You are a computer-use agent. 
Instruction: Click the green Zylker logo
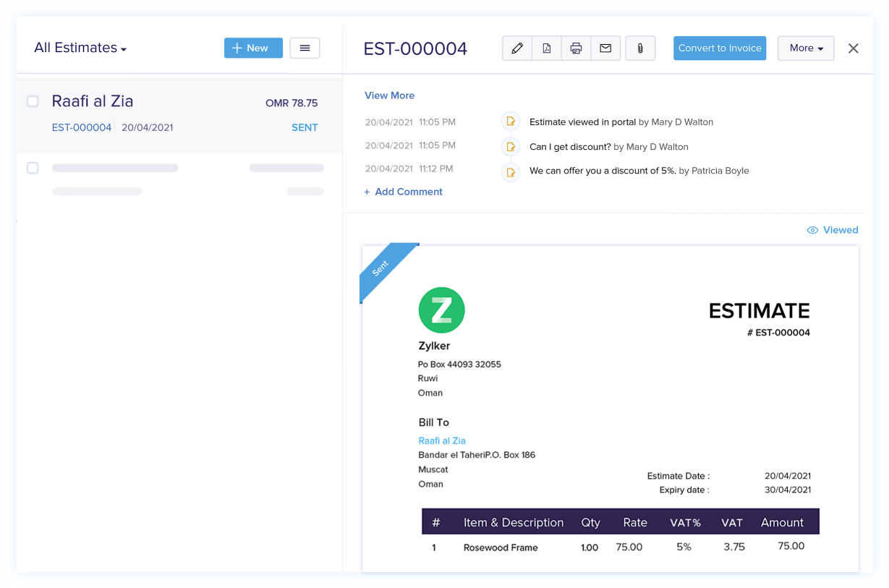[x=441, y=310]
